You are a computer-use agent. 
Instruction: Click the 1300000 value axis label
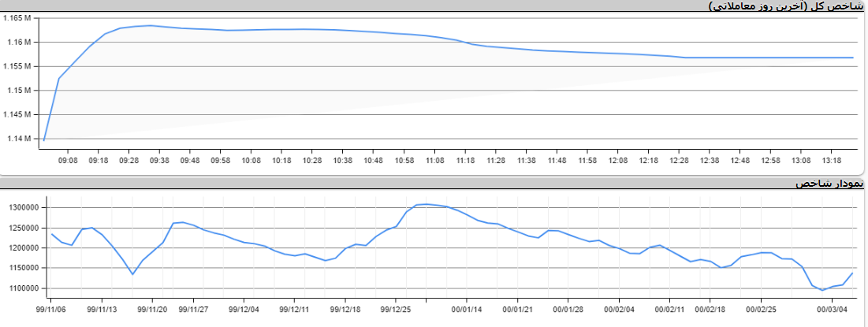tap(24, 208)
